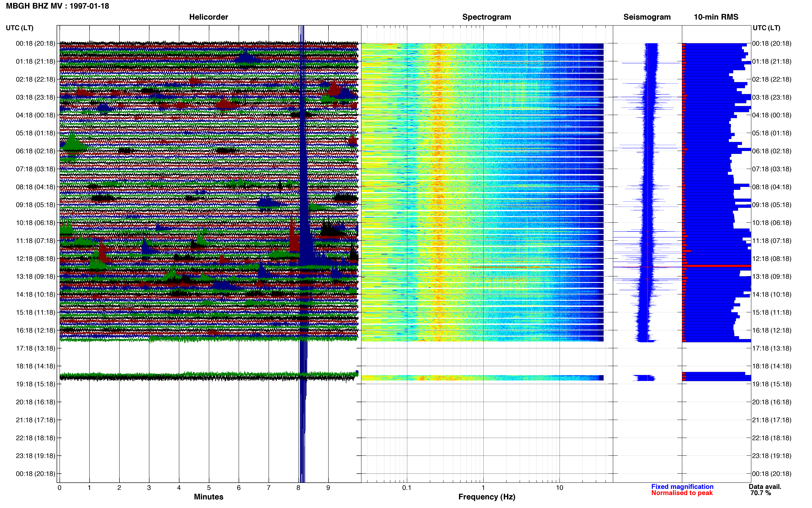Click the minute tick label 5
The height and width of the screenshot is (508, 812).
[209, 488]
